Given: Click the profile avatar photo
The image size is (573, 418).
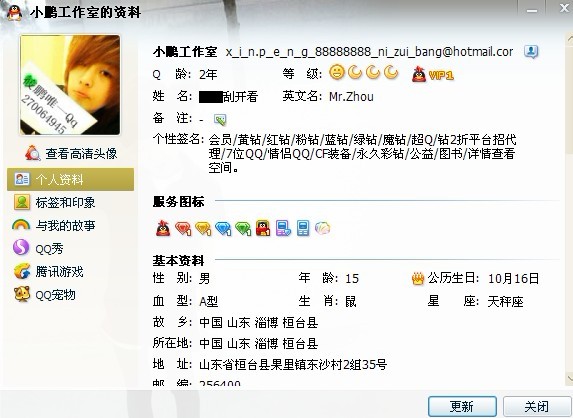Looking at the screenshot, I should pos(70,85).
